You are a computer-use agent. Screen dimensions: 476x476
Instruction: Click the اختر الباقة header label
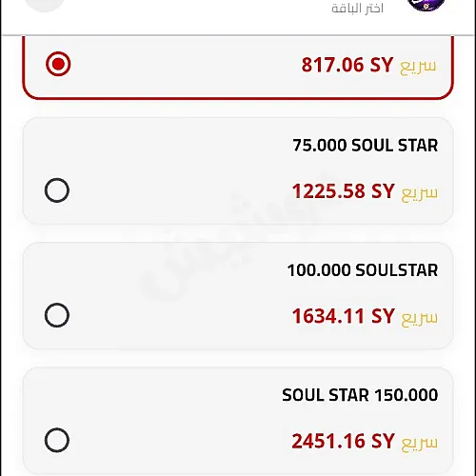pos(357,9)
